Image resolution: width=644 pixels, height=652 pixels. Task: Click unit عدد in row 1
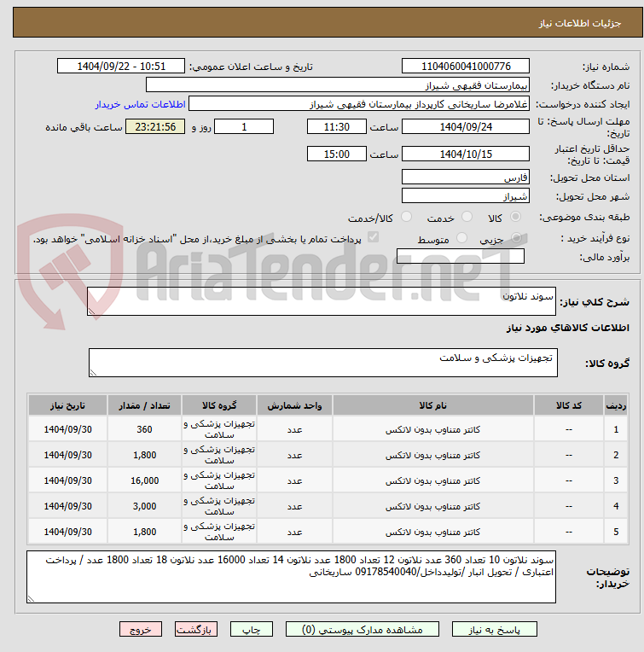click(294, 429)
